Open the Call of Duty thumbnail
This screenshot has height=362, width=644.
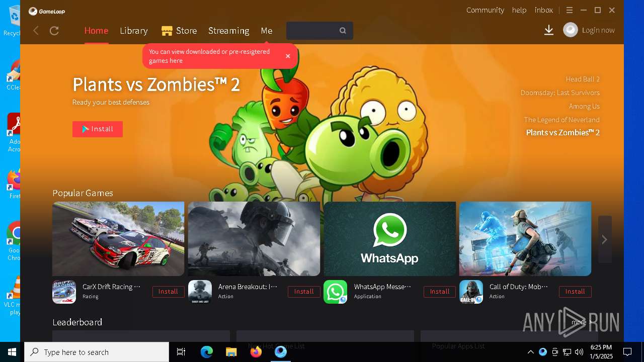click(x=525, y=239)
